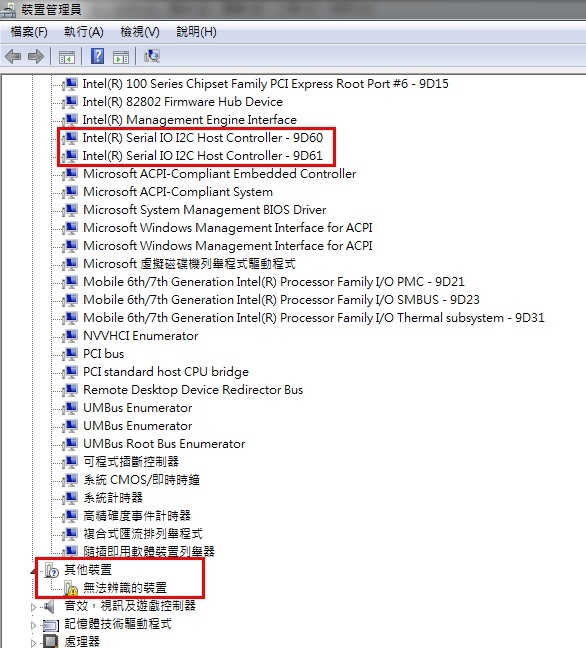Screen dimensions: 586x648
Task: Select 高精確度事件計時器
Action: tap(137, 516)
